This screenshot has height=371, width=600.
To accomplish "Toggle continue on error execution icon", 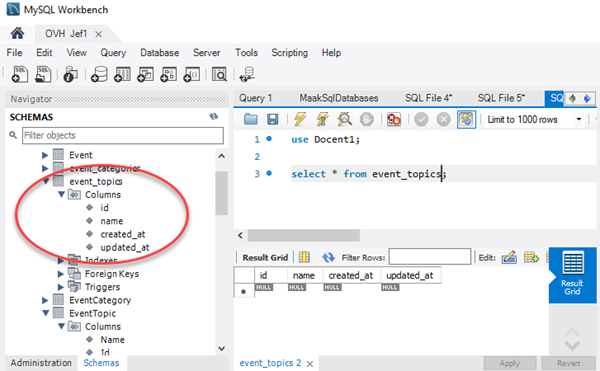I will pyautogui.click(x=394, y=119).
